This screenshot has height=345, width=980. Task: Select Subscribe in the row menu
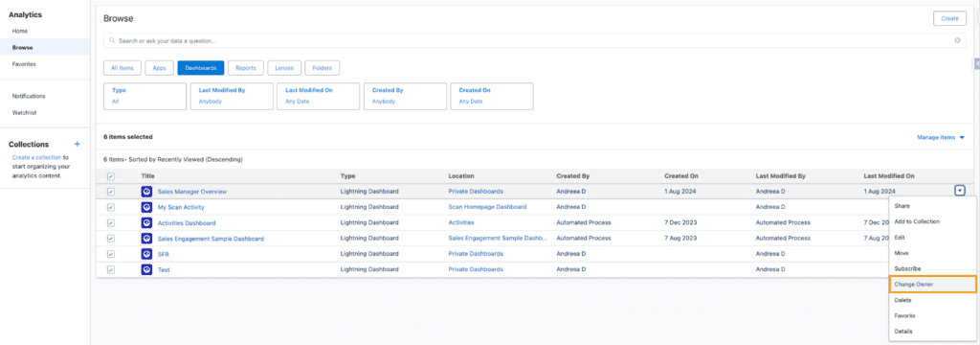pos(932,268)
